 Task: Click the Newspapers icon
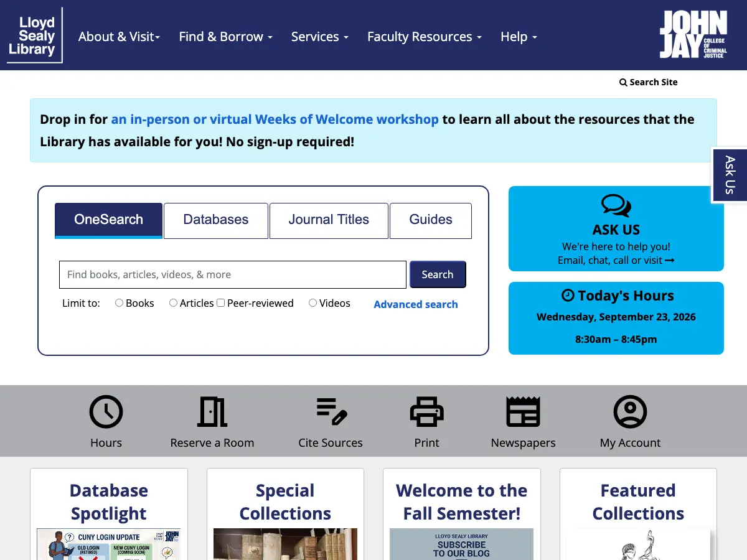(x=523, y=412)
